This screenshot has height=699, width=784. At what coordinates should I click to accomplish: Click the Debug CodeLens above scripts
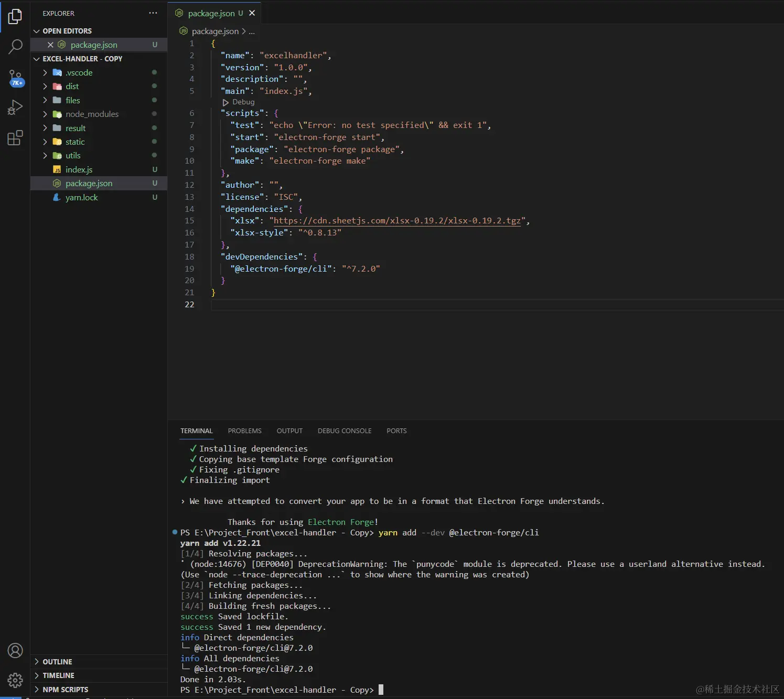coord(239,102)
